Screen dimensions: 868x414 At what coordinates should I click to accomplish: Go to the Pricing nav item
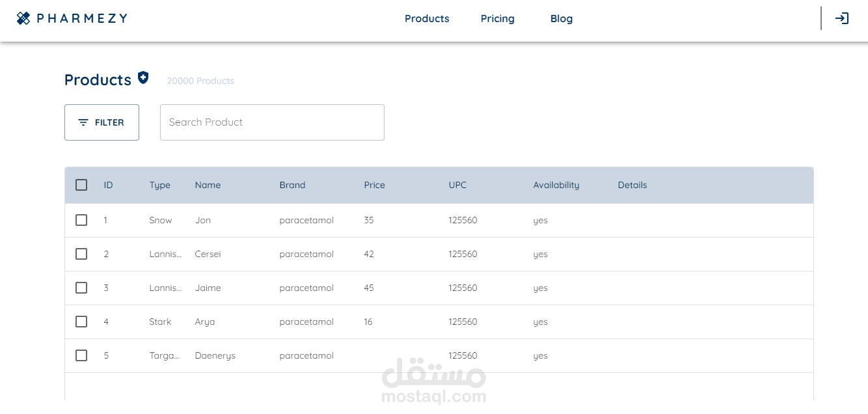pyautogui.click(x=498, y=18)
